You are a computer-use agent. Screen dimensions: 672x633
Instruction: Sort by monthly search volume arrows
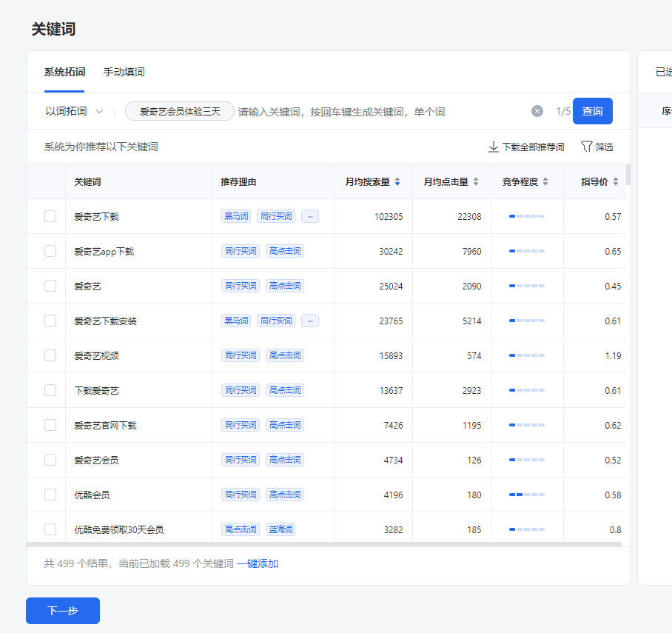click(x=397, y=182)
